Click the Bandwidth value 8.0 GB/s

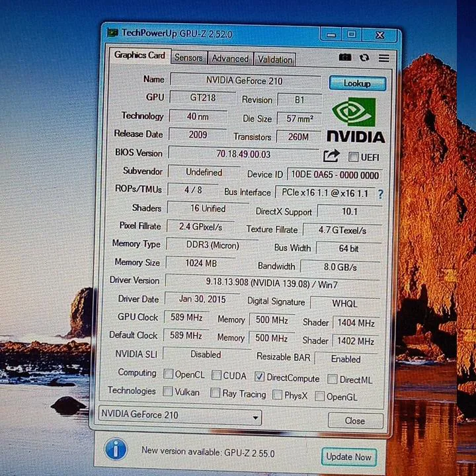pyautogui.click(x=340, y=267)
